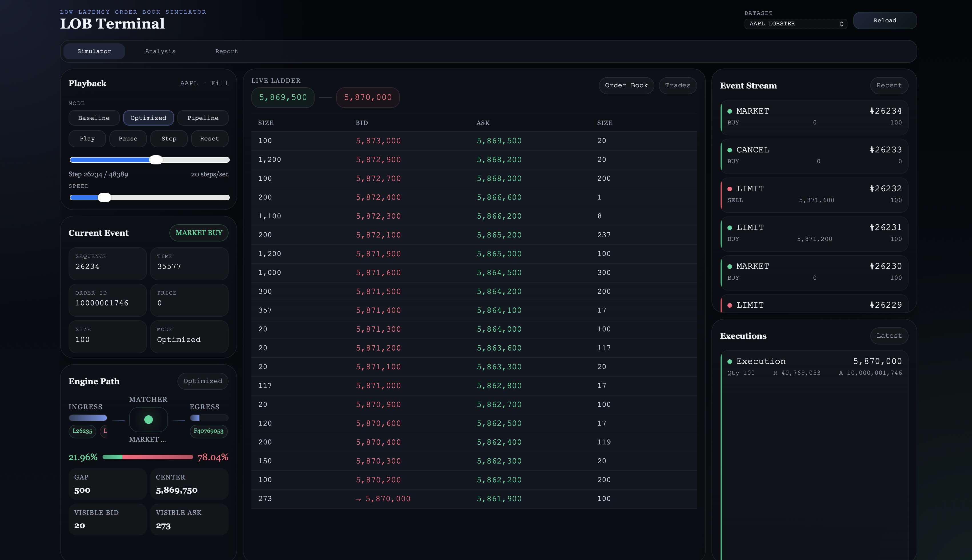
Task: Open the Latest filter in Executions
Action: coord(889,335)
